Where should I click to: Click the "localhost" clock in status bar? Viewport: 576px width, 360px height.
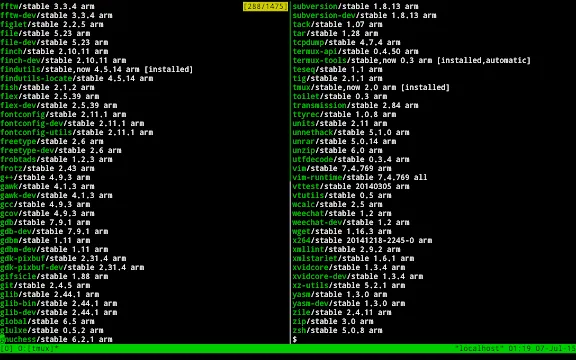pos(515,348)
